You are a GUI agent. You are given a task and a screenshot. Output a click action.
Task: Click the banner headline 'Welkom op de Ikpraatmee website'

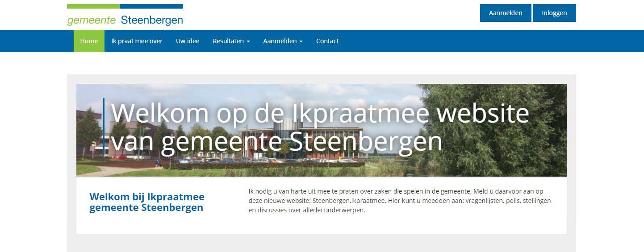319,113
